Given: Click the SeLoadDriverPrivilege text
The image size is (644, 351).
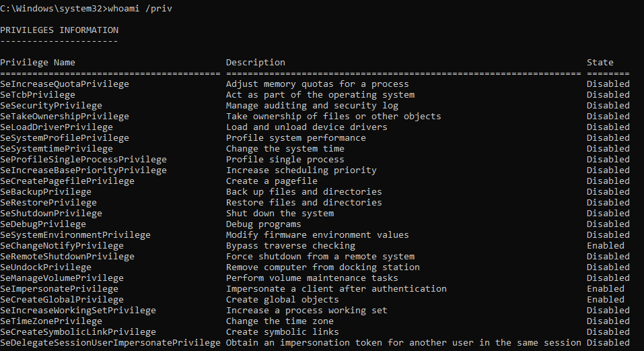Looking at the screenshot, I should [x=57, y=127].
